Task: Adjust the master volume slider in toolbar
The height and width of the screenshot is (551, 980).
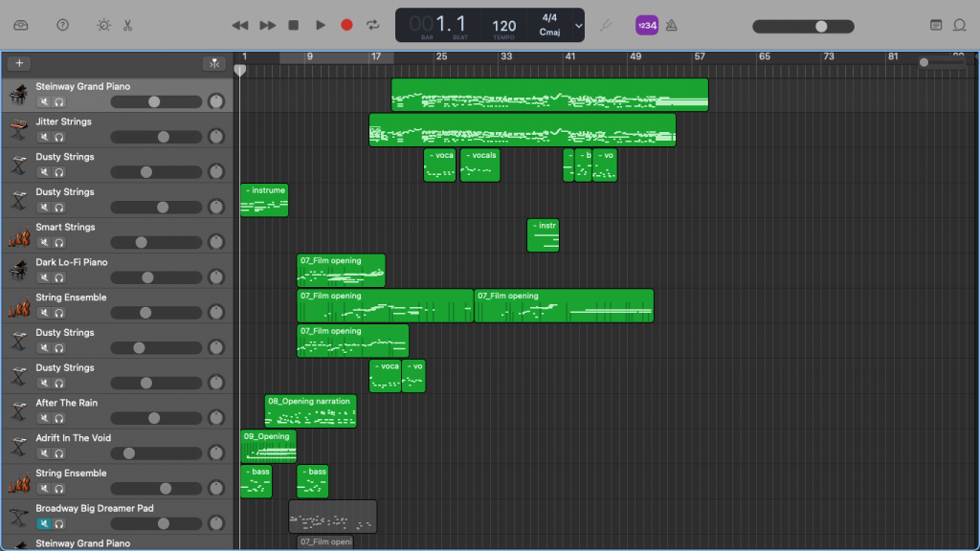Action: click(x=820, y=26)
